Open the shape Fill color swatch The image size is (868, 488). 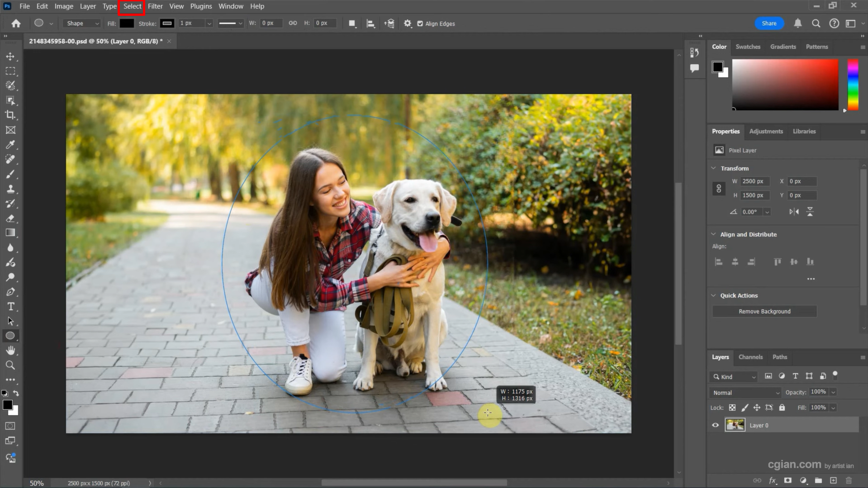click(127, 23)
